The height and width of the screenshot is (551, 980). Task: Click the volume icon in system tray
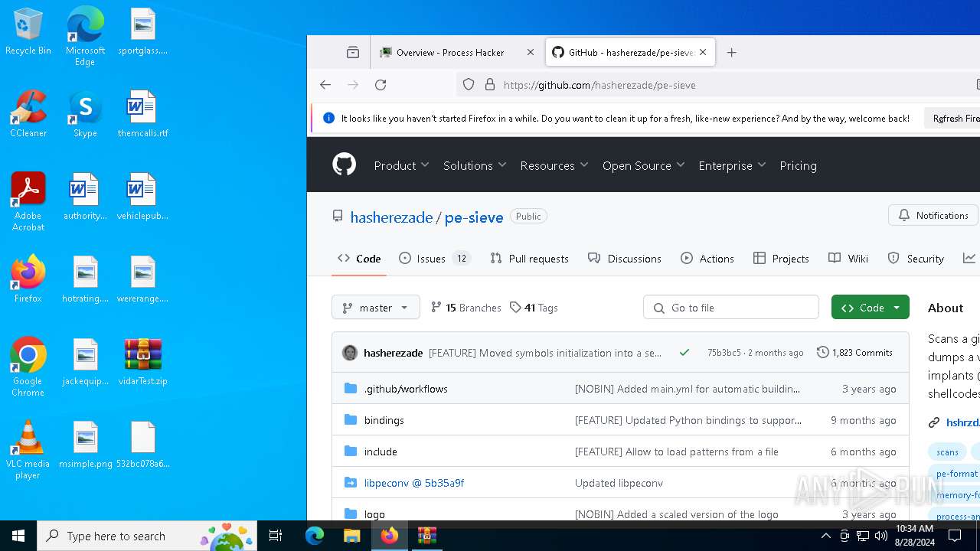click(x=881, y=536)
